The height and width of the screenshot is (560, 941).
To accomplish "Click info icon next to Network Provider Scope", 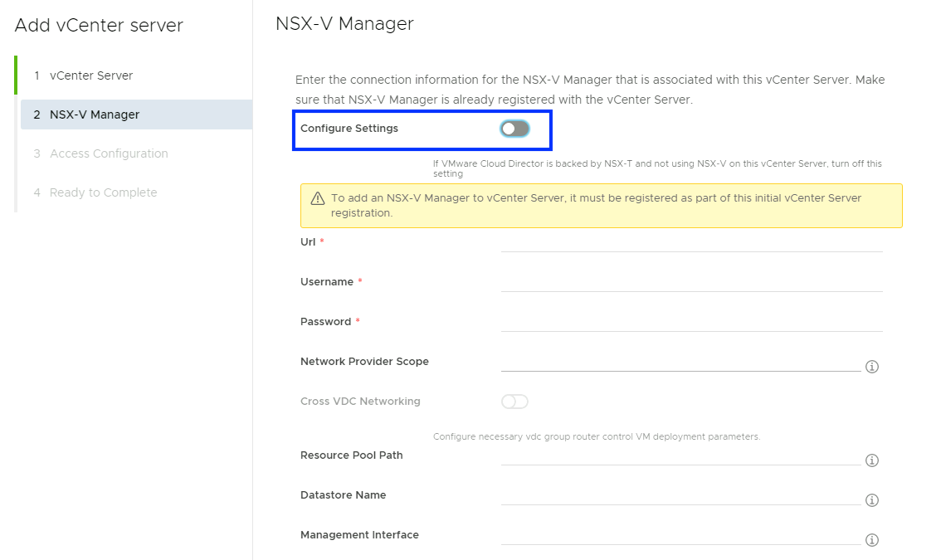I will click(872, 367).
